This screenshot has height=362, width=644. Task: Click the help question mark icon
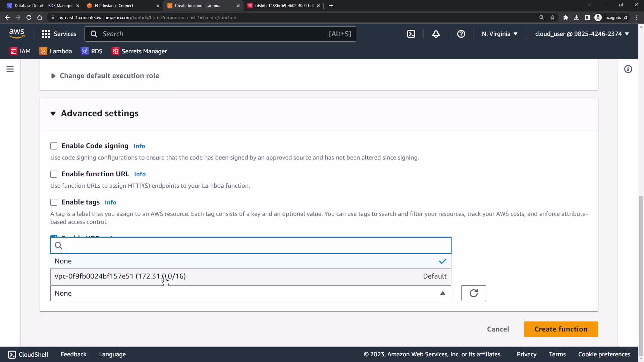(461, 34)
